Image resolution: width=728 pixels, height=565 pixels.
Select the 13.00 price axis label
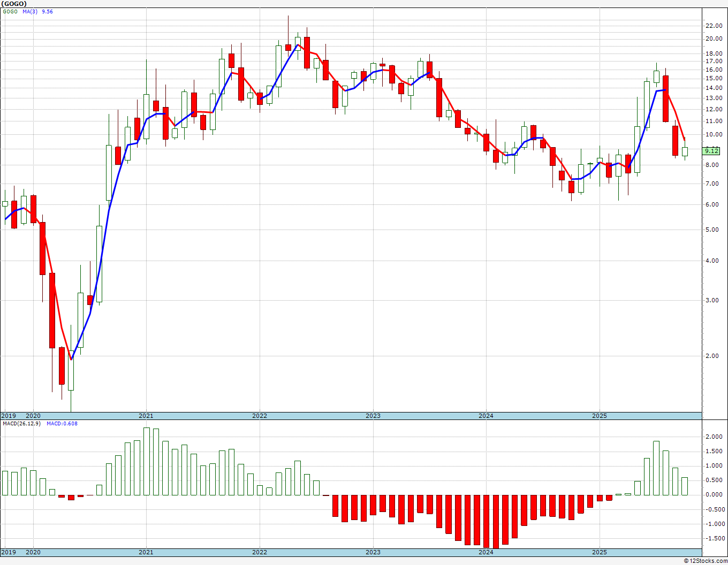[713, 98]
